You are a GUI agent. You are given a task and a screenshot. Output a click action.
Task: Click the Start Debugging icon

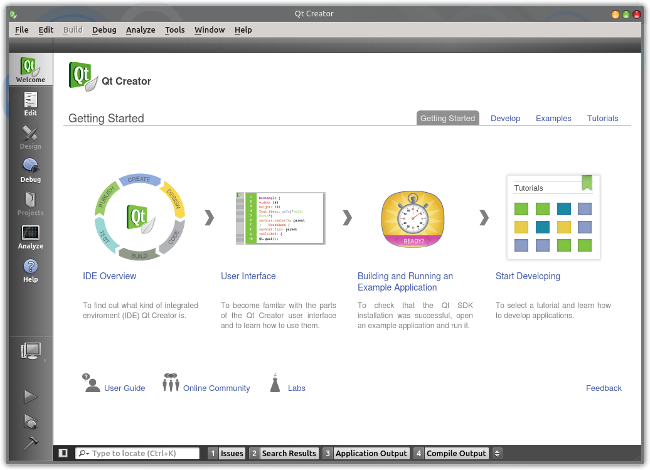tap(31, 421)
